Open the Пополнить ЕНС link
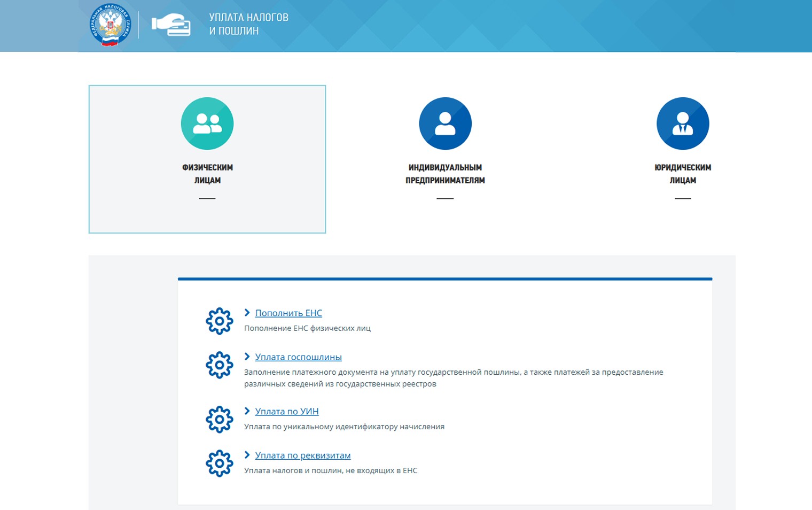Screen dimensions: 812x510 pyautogui.click(x=288, y=313)
